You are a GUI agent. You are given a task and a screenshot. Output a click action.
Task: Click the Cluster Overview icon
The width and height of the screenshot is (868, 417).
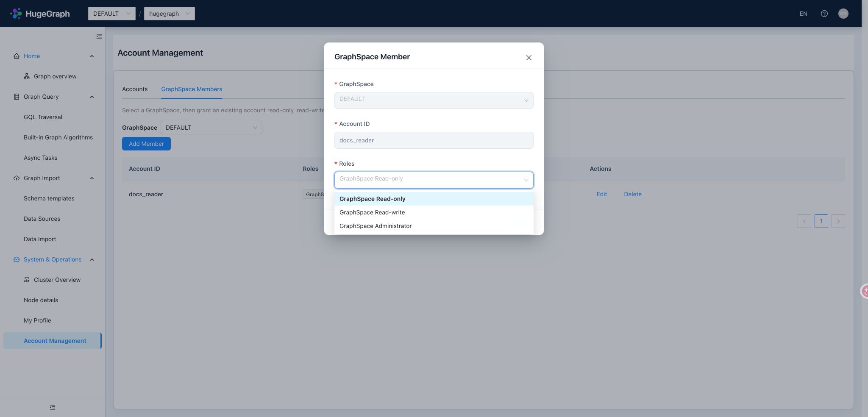[x=27, y=280]
